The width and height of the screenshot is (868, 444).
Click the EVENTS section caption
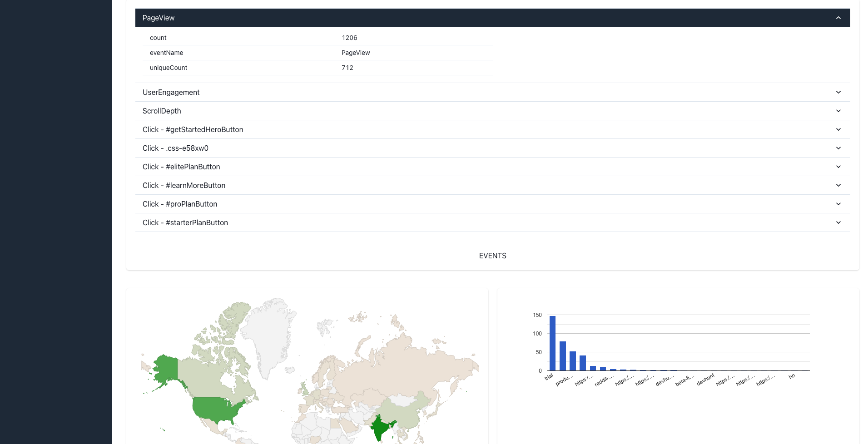tap(492, 256)
